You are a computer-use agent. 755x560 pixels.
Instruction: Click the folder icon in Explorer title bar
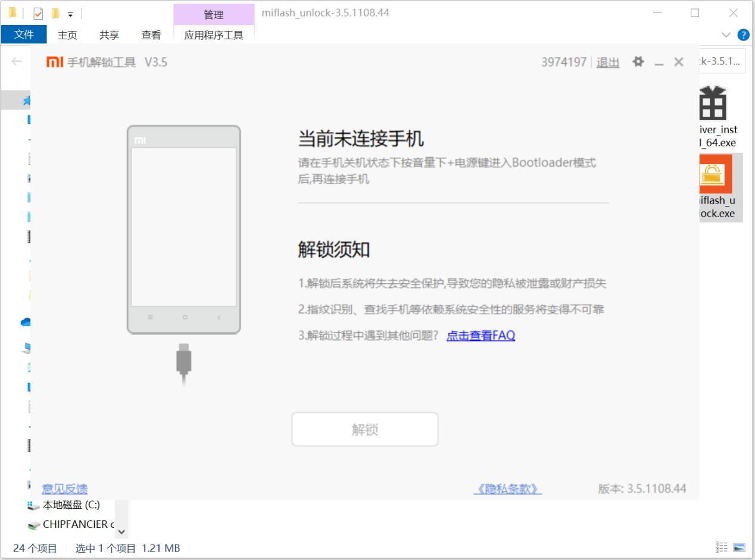pyautogui.click(x=12, y=13)
